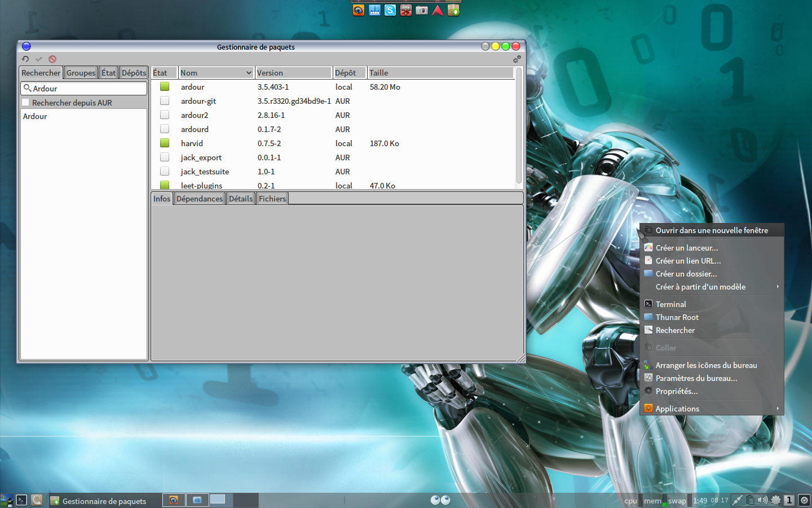The height and width of the screenshot is (508, 812).
Task: Click the Skype icon in the top dock
Action: (x=390, y=10)
